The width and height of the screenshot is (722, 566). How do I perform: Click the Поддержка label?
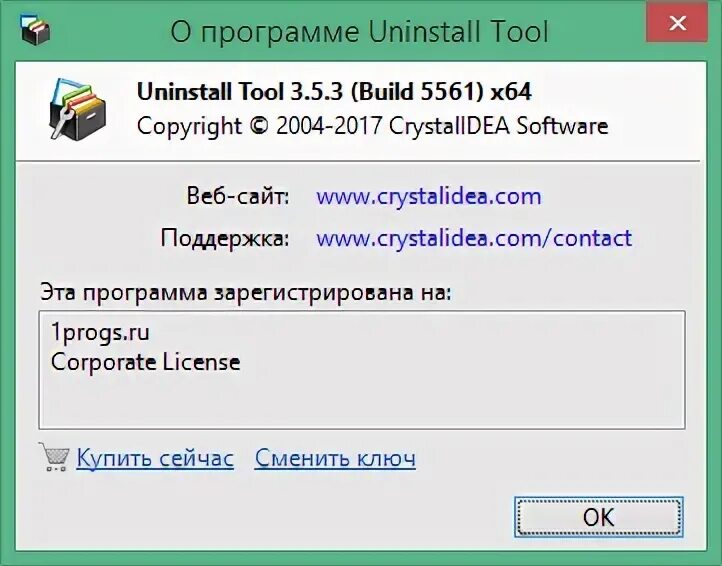pyautogui.click(x=224, y=238)
